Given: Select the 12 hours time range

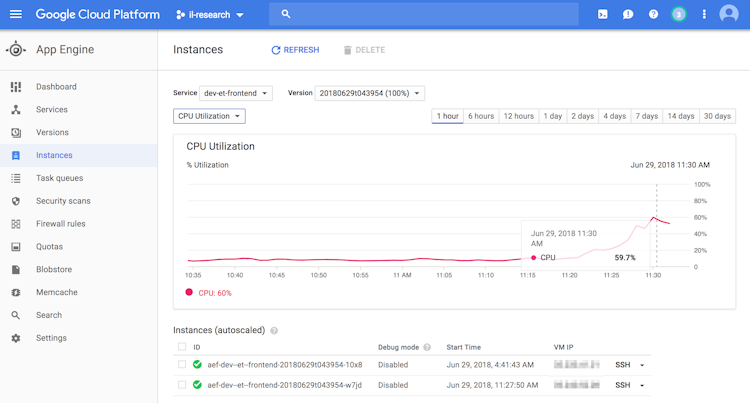Looking at the screenshot, I should 518,116.
